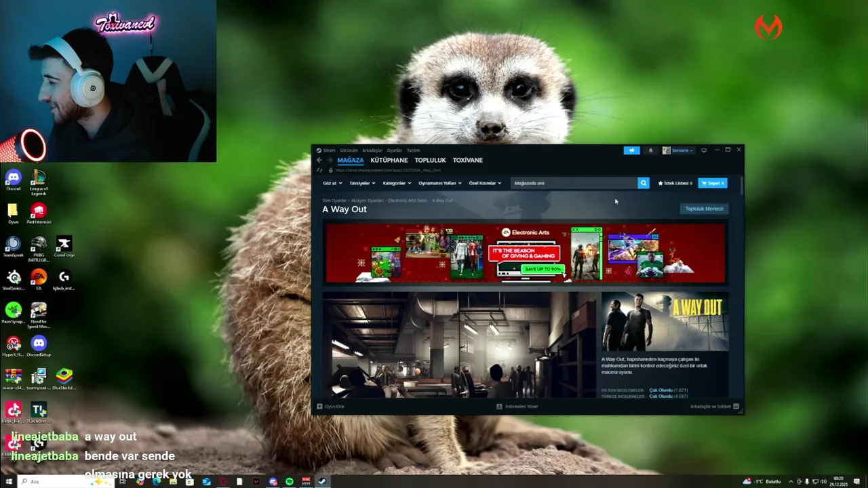This screenshot has height=488, width=868.
Task: Click the Tüm Oyunlar breadcrumb link
Action: [x=334, y=201]
